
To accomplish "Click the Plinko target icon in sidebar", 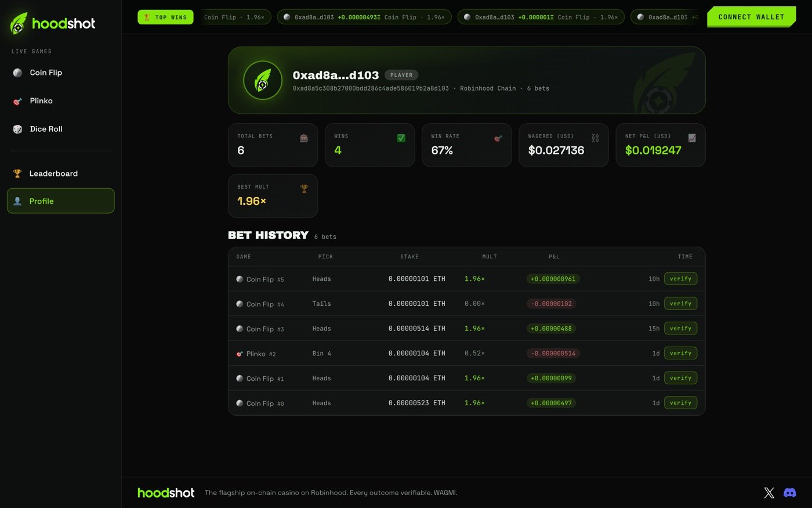I will point(17,101).
